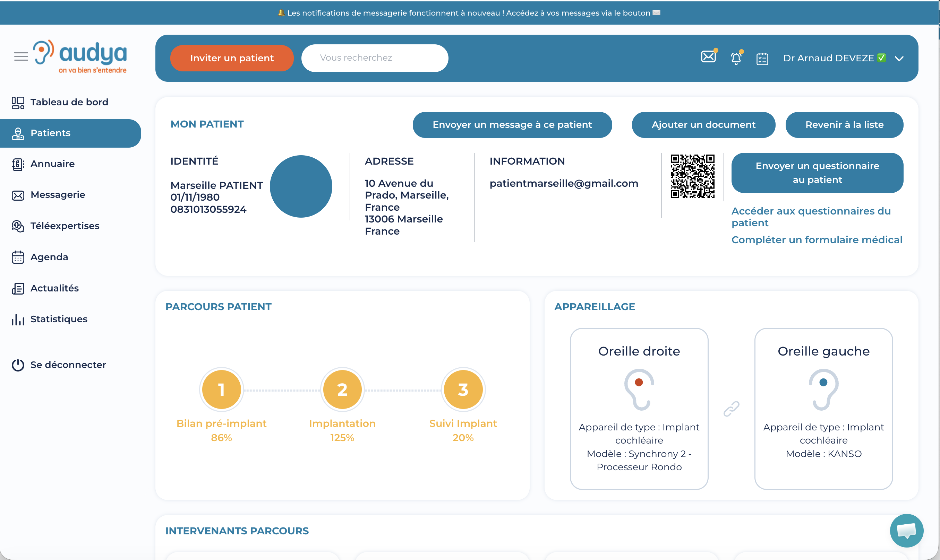Open the calendar icon next to notifications

[762, 58]
